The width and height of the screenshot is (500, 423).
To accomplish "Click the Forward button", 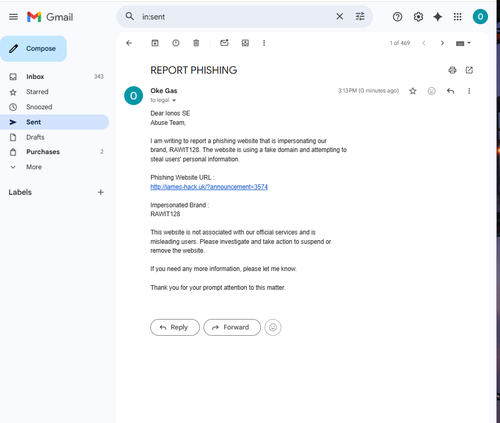I will point(232,327).
